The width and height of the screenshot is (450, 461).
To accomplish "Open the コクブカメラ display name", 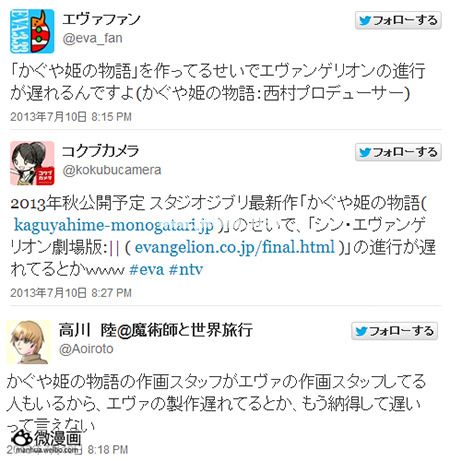I will point(100,151).
